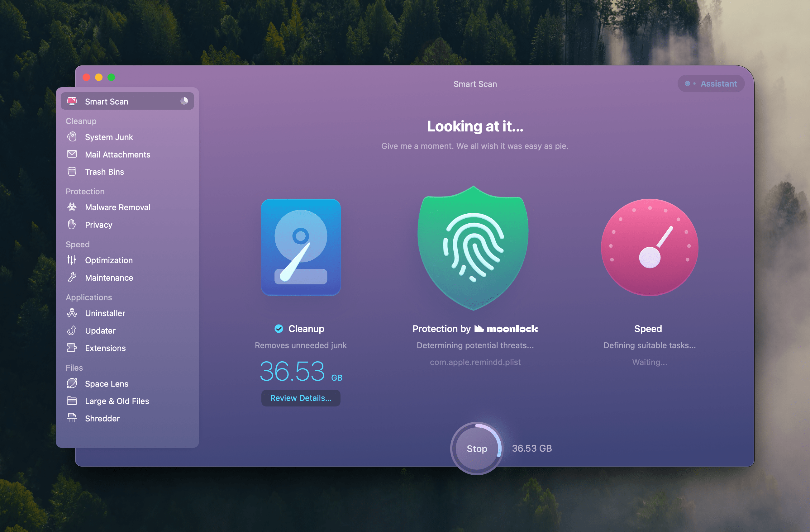Open the Shredder icon
This screenshot has height=532, width=810.
(72, 418)
